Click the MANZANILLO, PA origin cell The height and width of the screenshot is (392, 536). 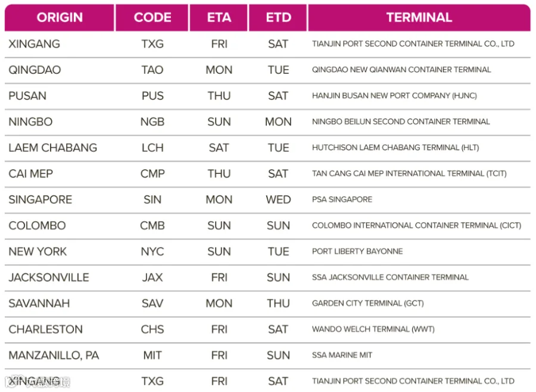(x=54, y=356)
